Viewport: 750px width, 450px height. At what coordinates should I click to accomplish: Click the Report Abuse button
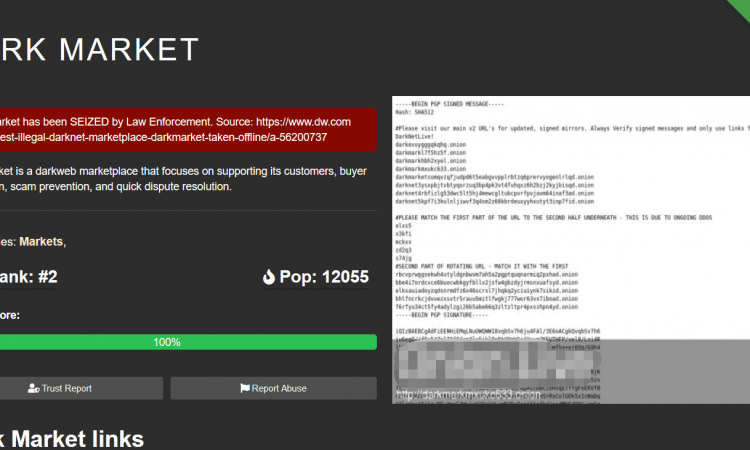[274, 388]
